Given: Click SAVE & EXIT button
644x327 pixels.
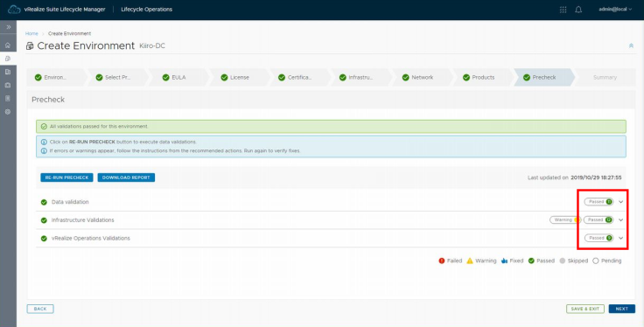Looking at the screenshot, I should tap(585, 309).
